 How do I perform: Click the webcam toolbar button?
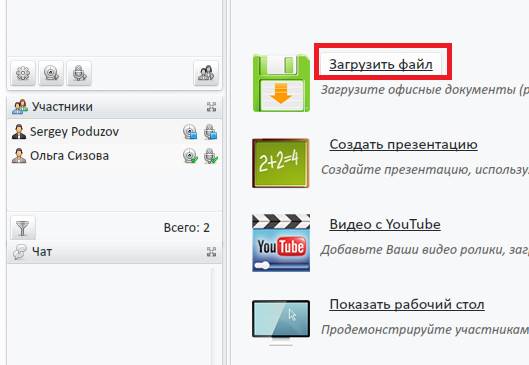[x=51, y=73]
